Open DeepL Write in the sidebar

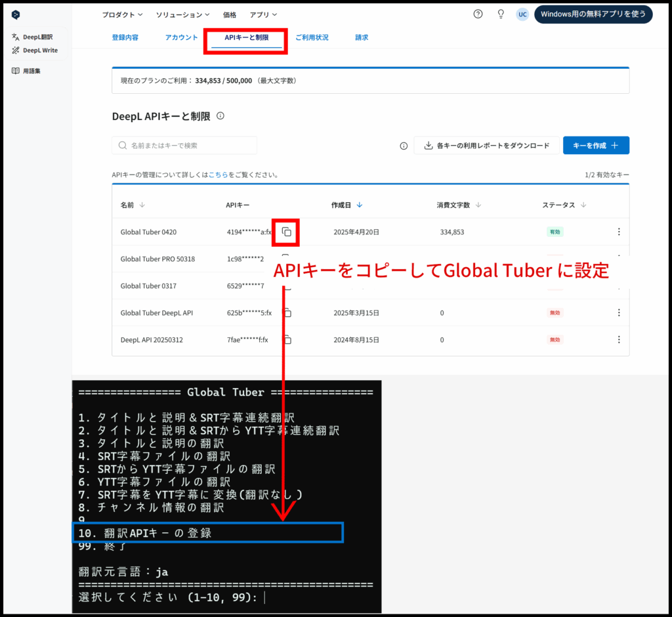coord(35,50)
